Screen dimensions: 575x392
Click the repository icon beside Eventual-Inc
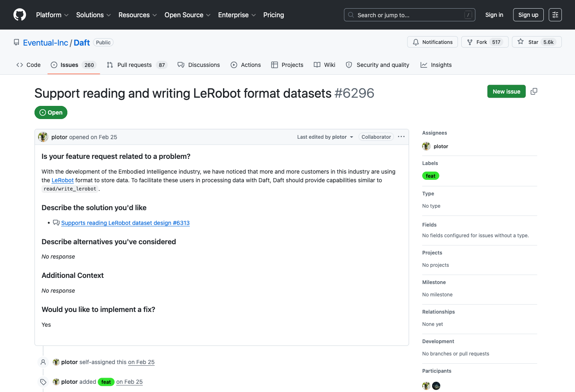(x=16, y=42)
